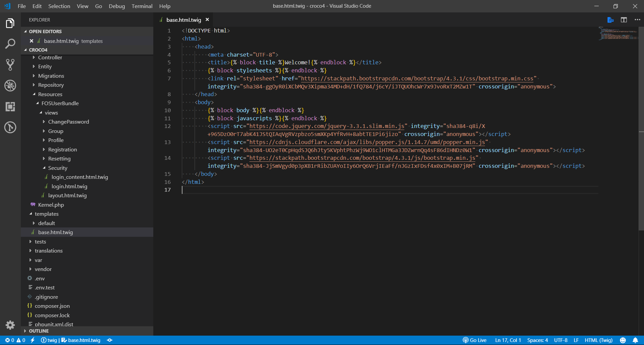Open the Search view in activity bar
644x345 pixels.
[x=10, y=44]
